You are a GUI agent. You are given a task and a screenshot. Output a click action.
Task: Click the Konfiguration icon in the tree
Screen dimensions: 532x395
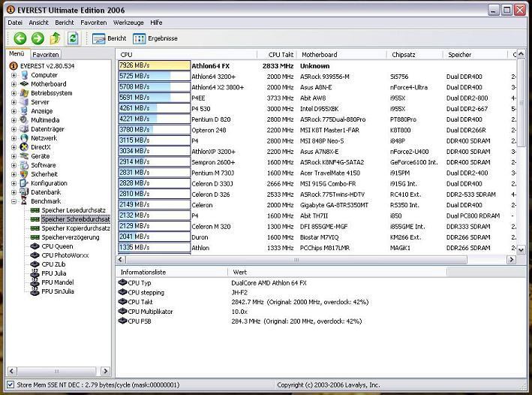pos(24,183)
